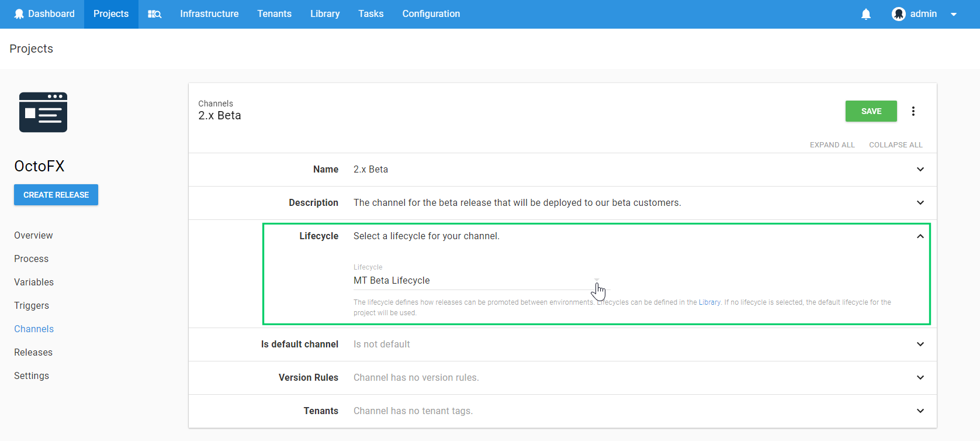
Task: Click the Create Release button
Action: click(x=56, y=195)
